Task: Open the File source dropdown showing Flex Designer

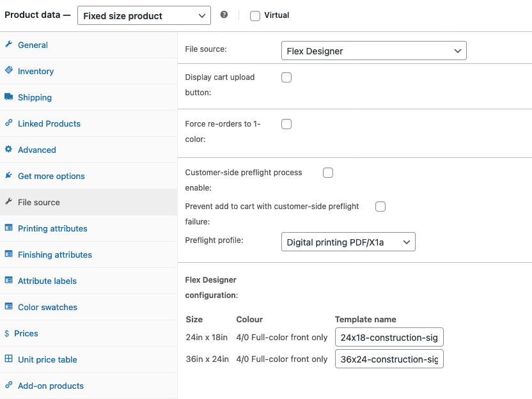Action: (374, 50)
